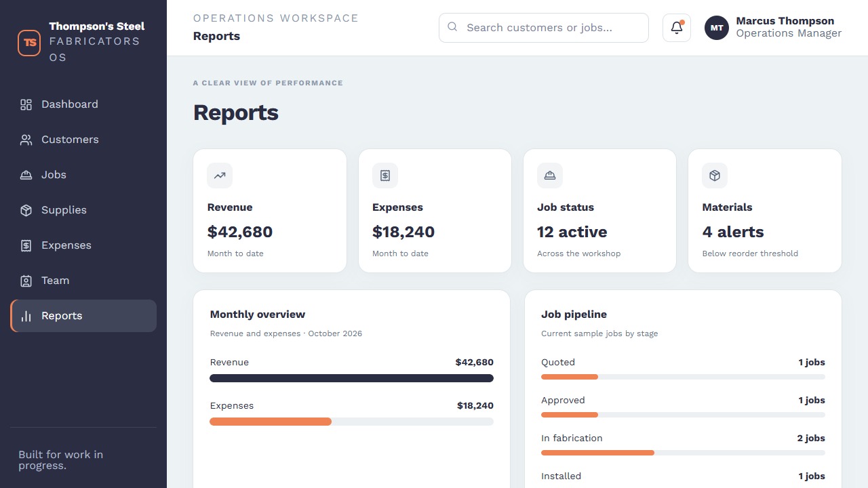Click the 'Monthly overview' heading
Image resolution: width=868 pixels, height=488 pixels.
click(x=258, y=314)
